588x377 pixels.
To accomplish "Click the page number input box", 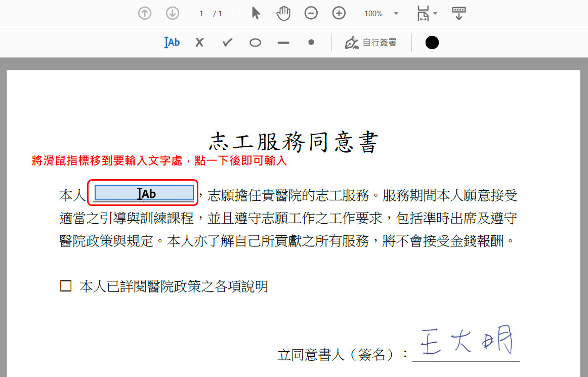I will 202,14.
